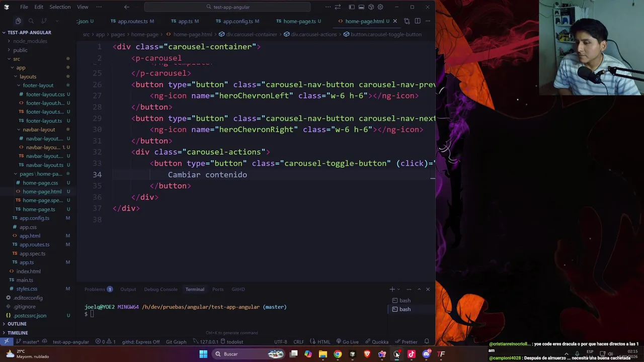This screenshot has width=644, height=362.
Task: Toggle primary sidebar layout icon
Action: coord(352,7)
